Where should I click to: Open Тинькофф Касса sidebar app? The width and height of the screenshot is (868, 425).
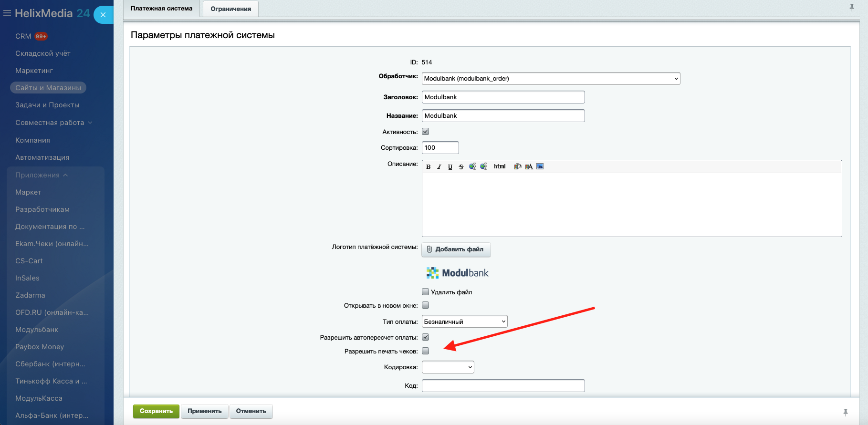tap(51, 381)
